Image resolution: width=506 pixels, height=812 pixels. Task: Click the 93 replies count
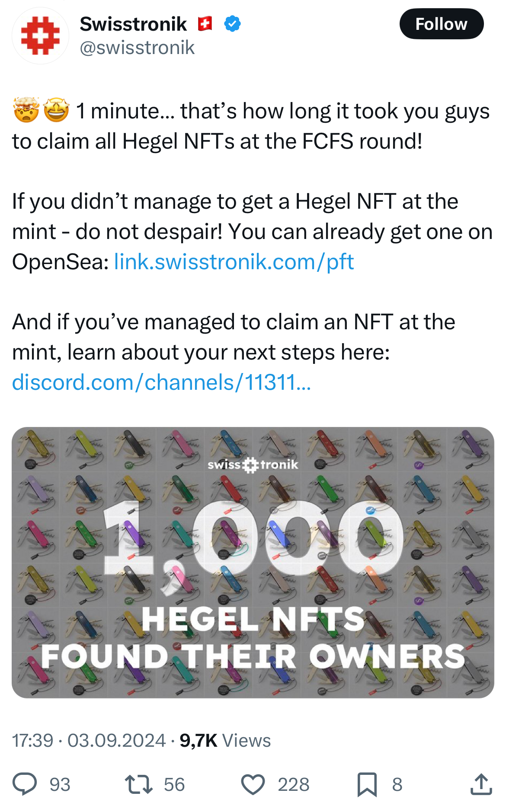pyautogui.click(x=60, y=784)
